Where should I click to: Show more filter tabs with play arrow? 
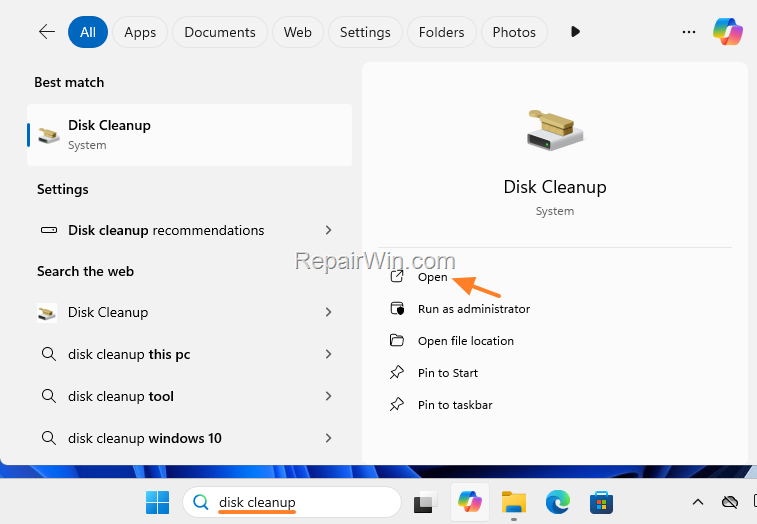575,32
